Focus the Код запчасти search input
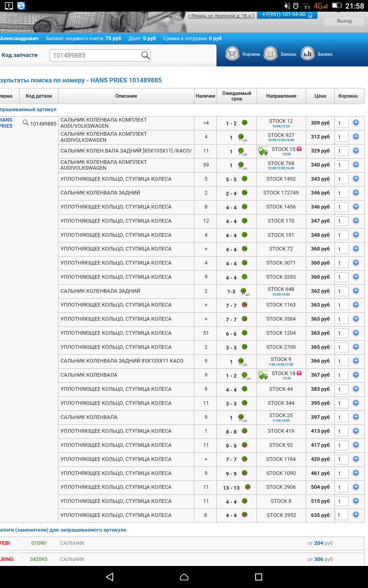368x588 pixels. click(x=95, y=55)
